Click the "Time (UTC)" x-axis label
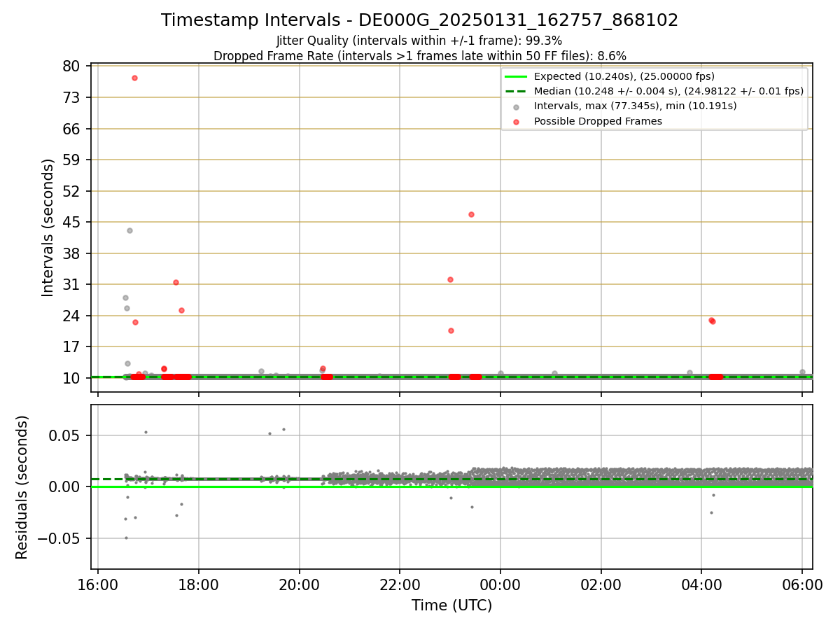 (x=451, y=605)
